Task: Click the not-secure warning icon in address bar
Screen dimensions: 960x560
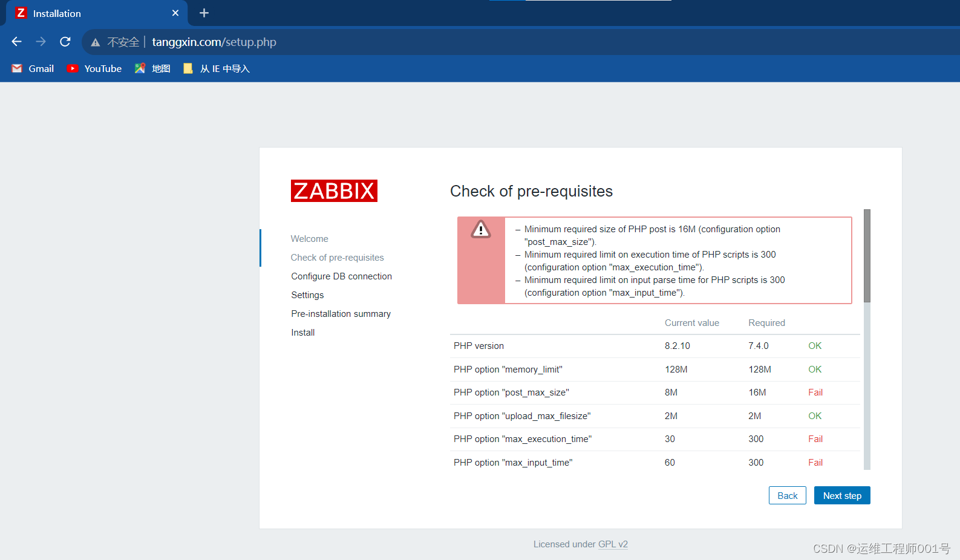Action: pos(96,42)
